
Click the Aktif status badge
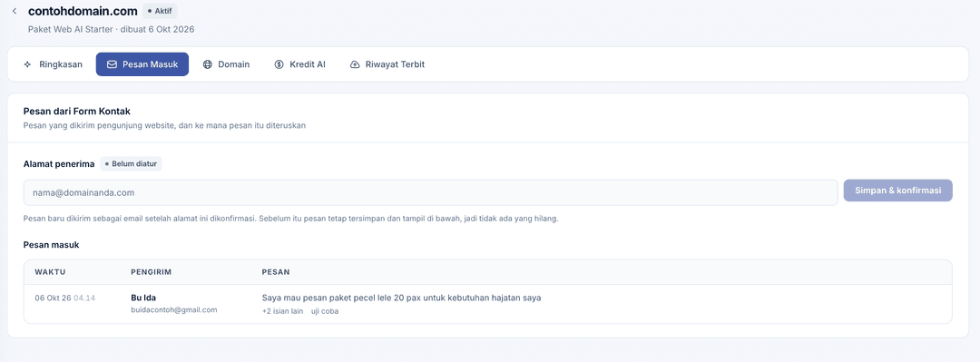(161, 11)
